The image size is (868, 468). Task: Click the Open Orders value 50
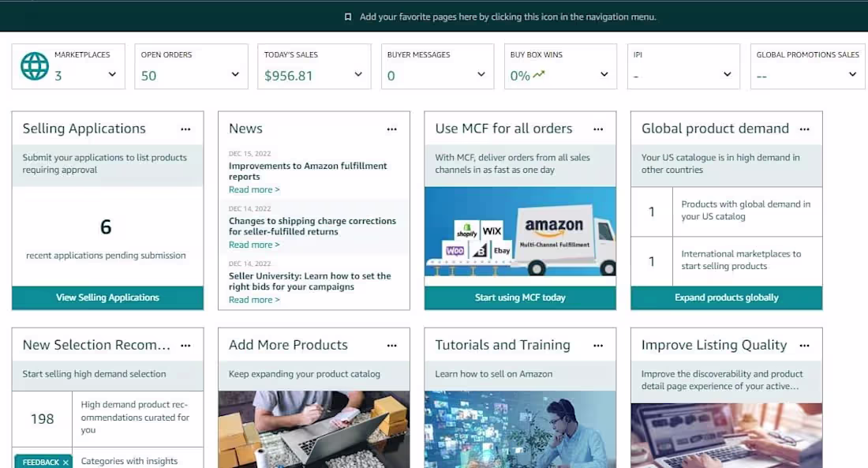(x=148, y=76)
